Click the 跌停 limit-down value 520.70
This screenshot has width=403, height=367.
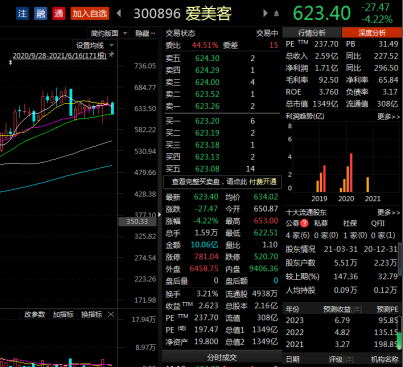(x=266, y=257)
